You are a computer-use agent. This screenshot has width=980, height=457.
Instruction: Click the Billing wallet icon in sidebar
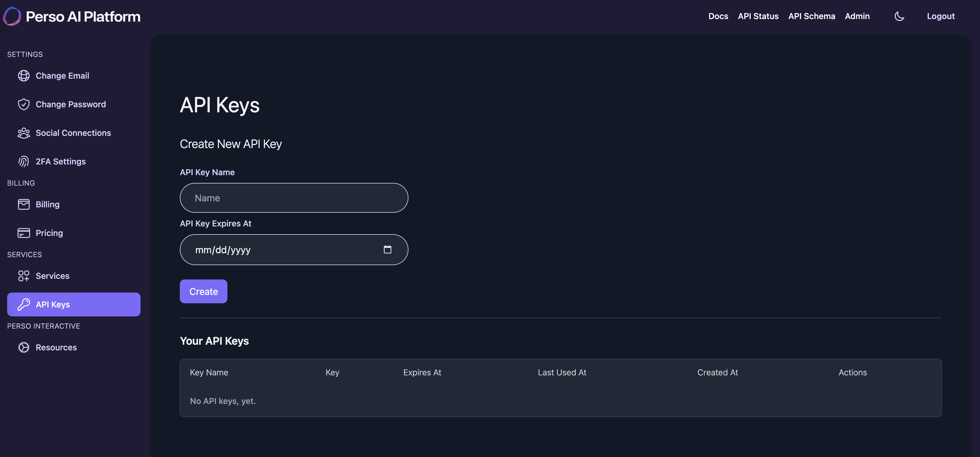click(24, 204)
